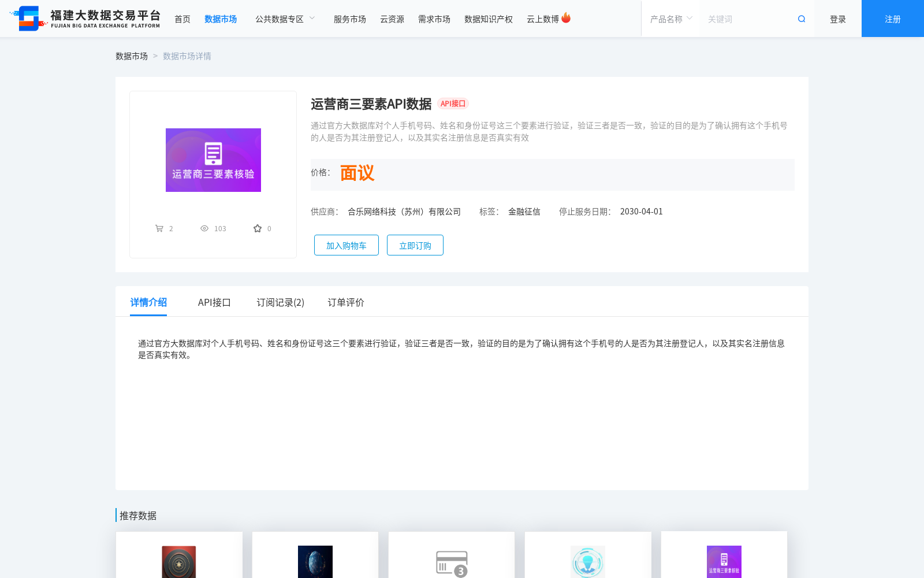Select the 详情介绍 tab
The width and height of the screenshot is (924, 578).
coord(148,302)
